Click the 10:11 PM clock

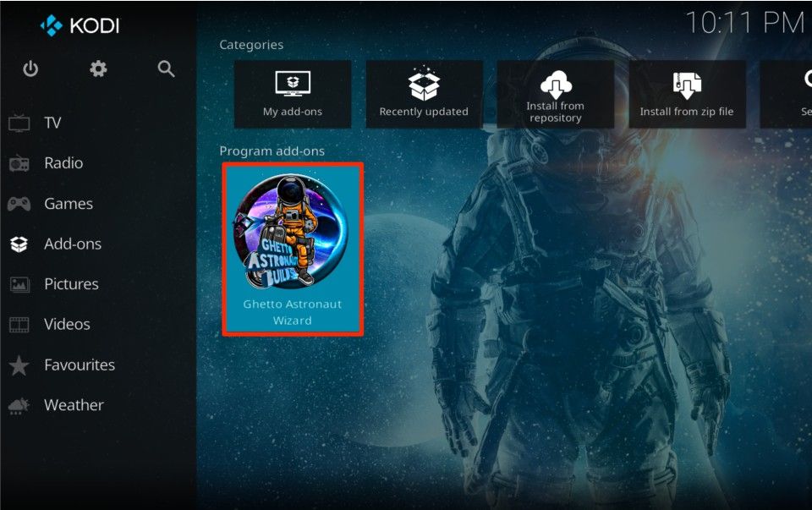(745, 24)
